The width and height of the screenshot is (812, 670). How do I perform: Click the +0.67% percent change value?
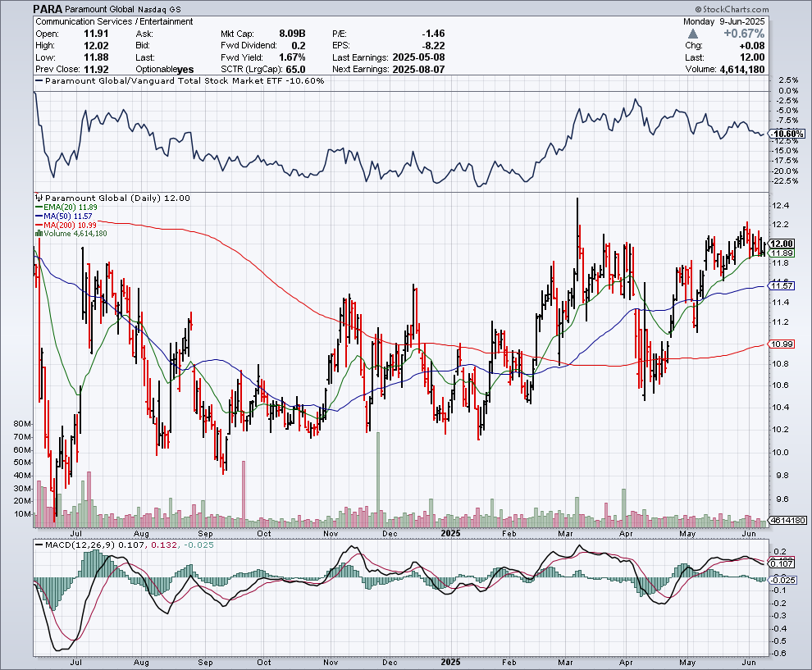pos(744,34)
